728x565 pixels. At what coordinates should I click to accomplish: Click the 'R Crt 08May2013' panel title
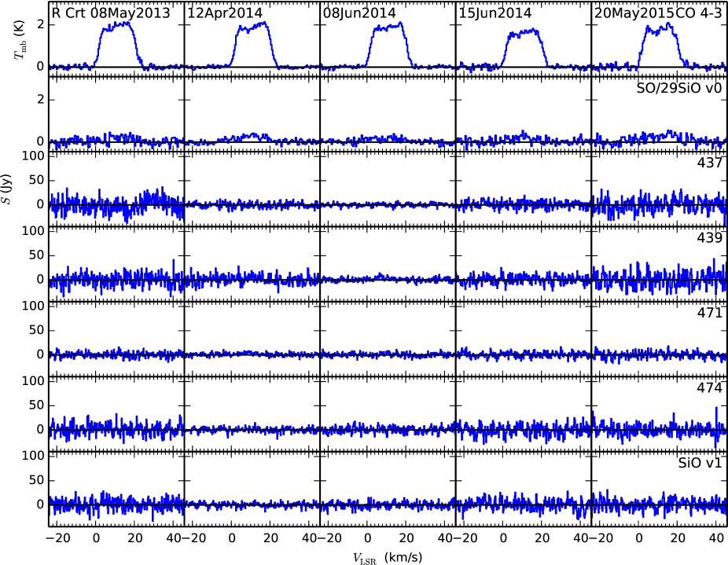(x=111, y=13)
